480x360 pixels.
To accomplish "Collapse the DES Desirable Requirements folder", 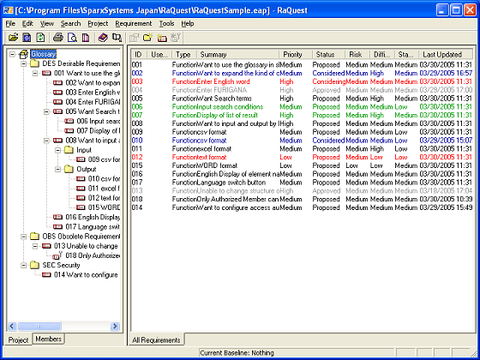I will point(24,63).
